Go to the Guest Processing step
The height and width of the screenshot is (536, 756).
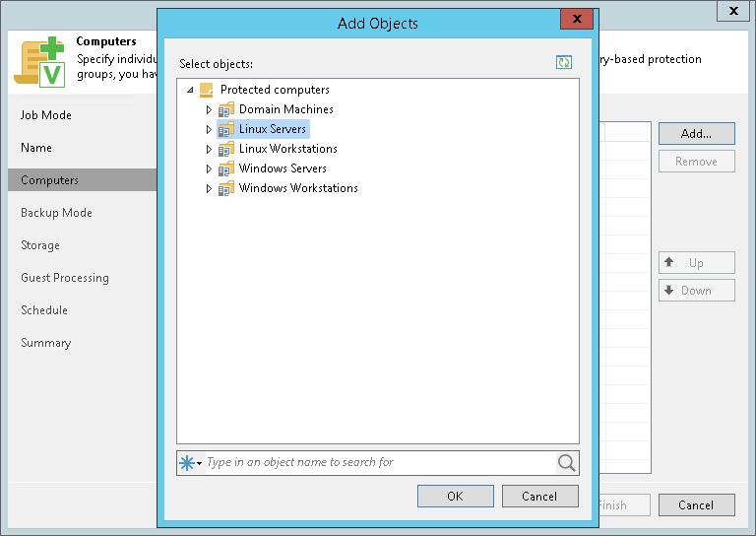tap(65, 278)
